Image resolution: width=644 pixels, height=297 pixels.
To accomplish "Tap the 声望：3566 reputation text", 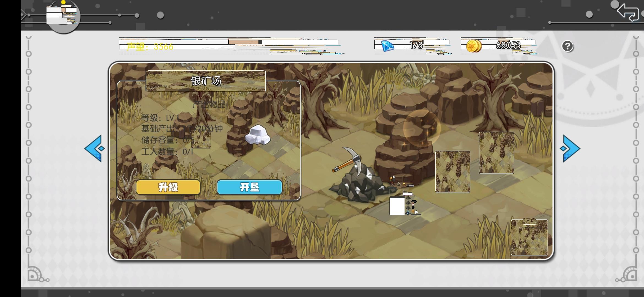I will click(x=150, y=46).
